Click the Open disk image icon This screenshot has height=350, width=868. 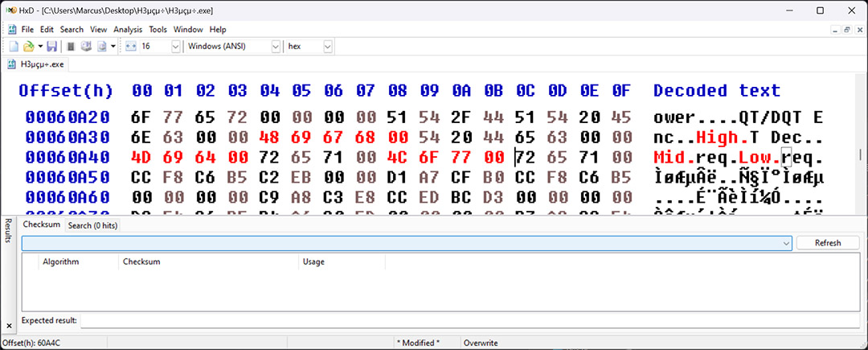[x=101, y=47]
